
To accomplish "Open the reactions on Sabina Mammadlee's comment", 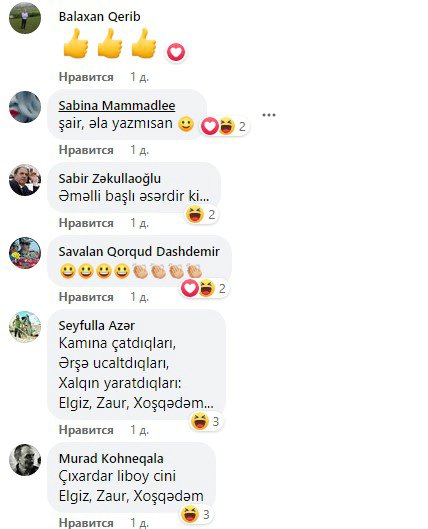I will (x=224, y=126).
